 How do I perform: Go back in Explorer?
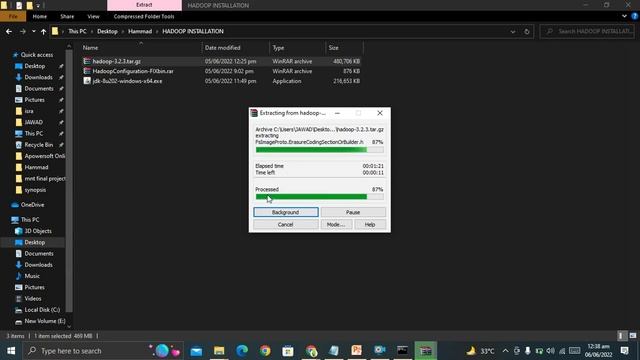point(9,31)
